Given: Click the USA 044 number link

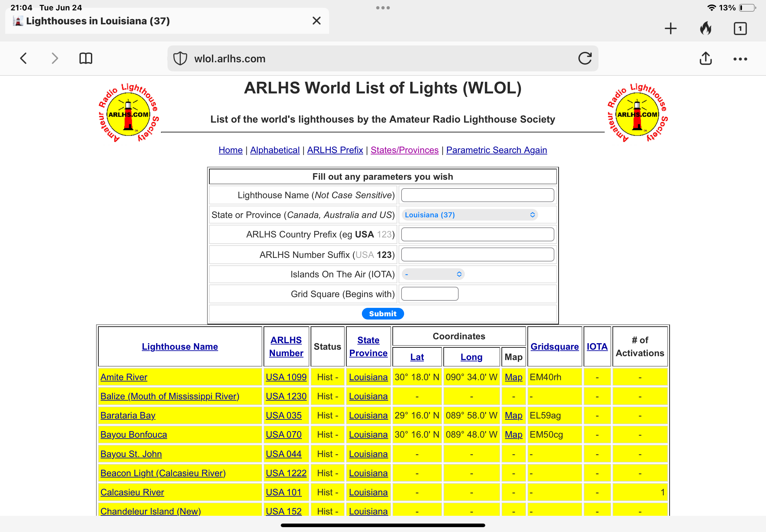Looking at the screenshot, I should pos(284,454).
